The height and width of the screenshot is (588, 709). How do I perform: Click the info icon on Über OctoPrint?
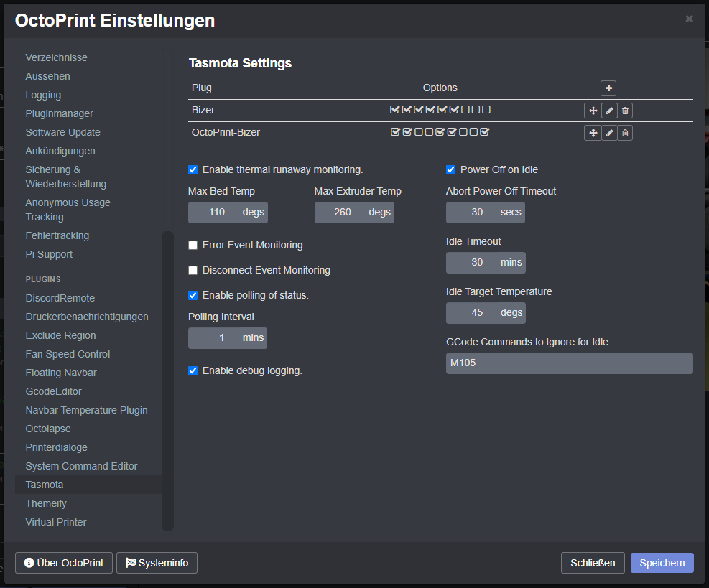coord(28,563)
